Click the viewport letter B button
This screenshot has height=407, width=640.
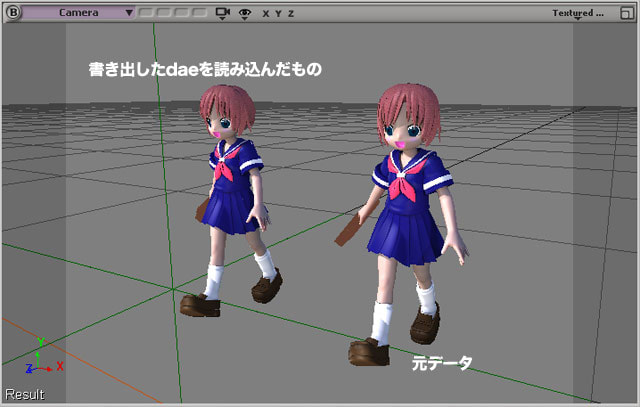(13, 12)
